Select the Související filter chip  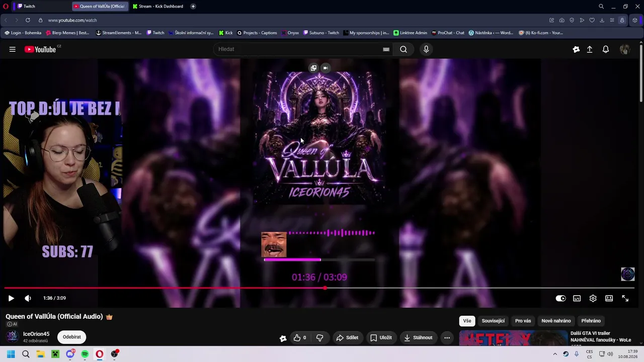click(493, 321)
